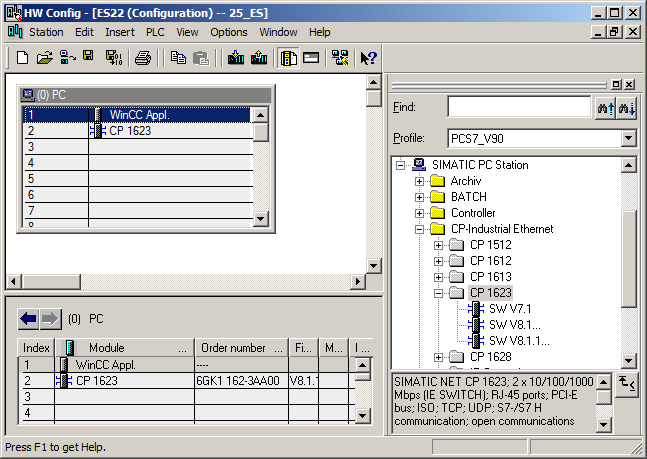This screenshot has width=647, height=459.
Task: Click the Copy toolbar icon
Action: (178, 58)
